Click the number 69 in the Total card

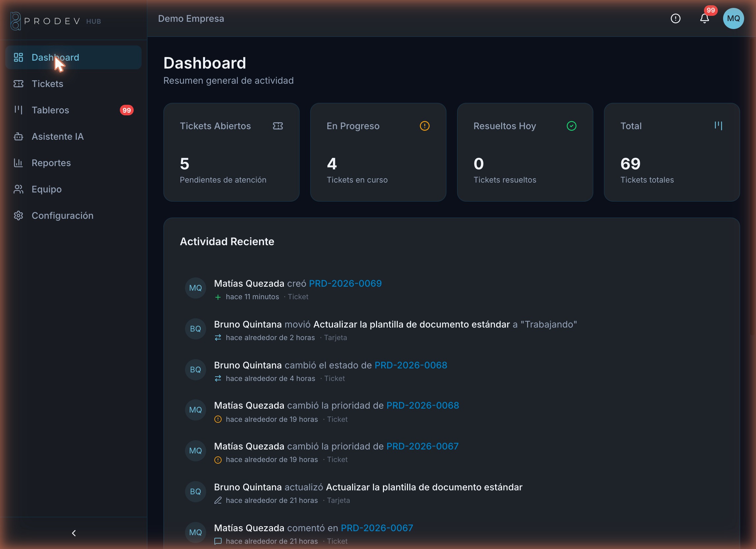(x=630, y=164)
